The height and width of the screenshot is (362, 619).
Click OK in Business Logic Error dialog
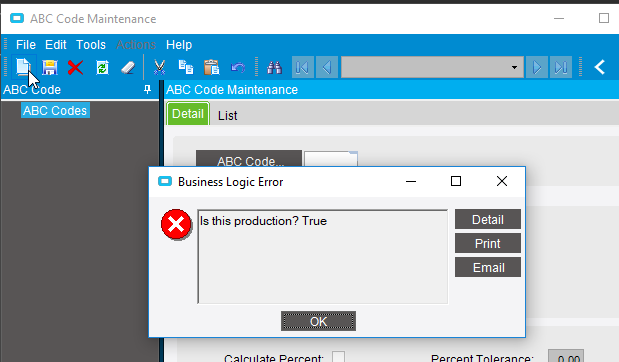point(318,321)
